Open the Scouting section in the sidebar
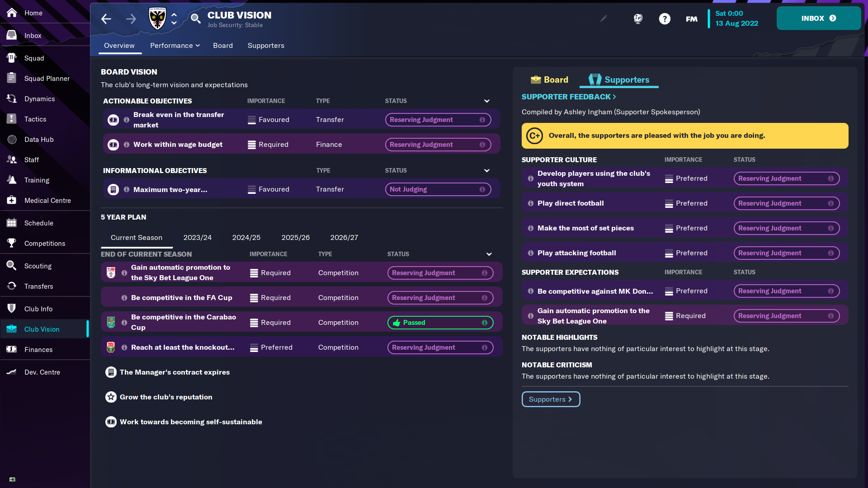868x488 pixels. tap(38, 266)
